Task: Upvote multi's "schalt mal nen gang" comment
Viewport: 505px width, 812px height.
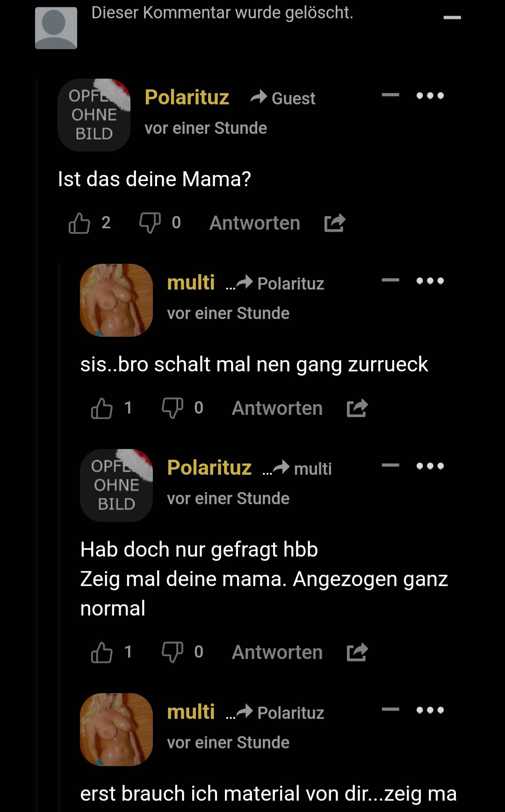Action: tap(101, 408)
